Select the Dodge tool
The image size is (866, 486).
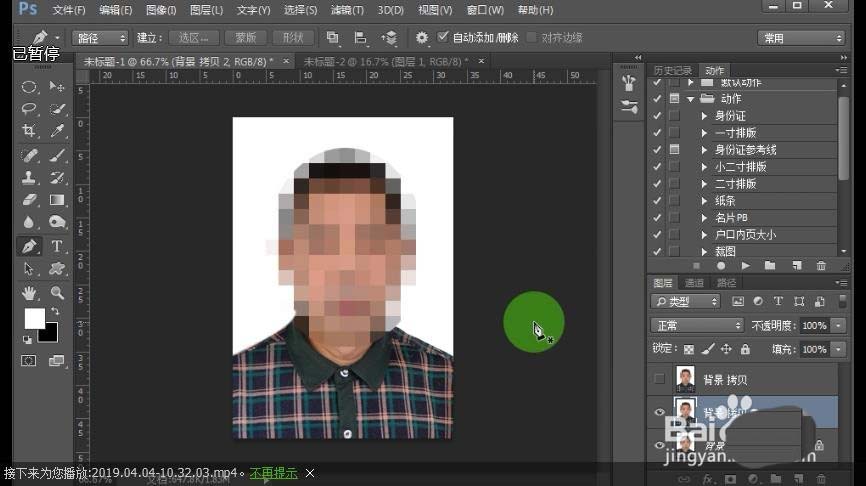(57, 222)
